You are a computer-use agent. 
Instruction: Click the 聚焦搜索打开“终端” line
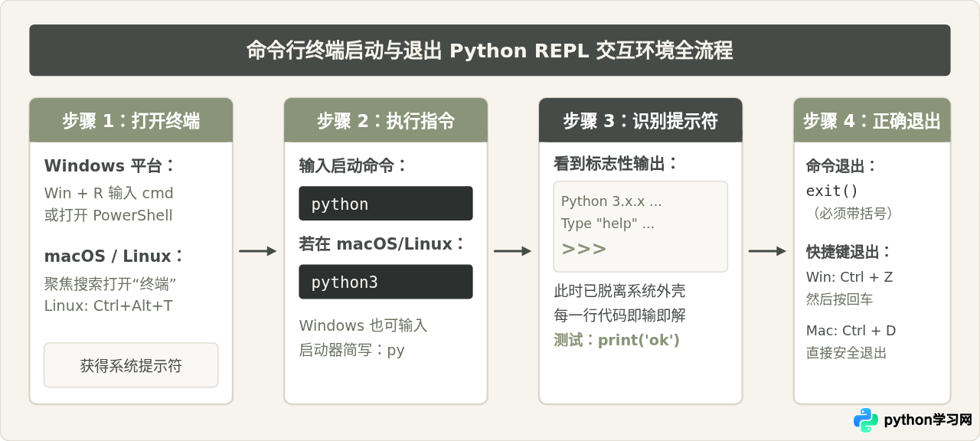(111, 284)
